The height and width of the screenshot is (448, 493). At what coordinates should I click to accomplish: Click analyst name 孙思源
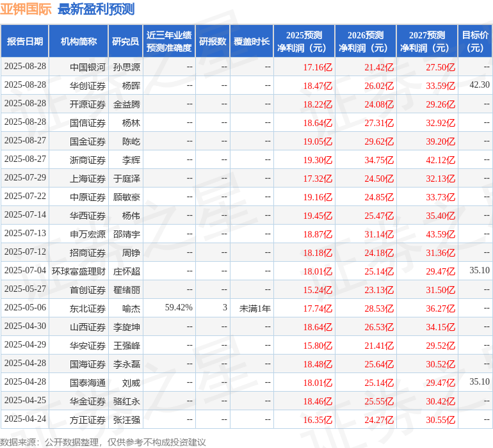pyautogui.click(x=126, y=67)
